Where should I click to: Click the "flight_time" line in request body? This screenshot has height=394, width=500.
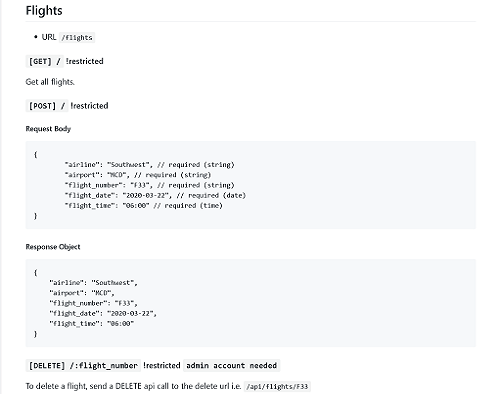point(143,206)
